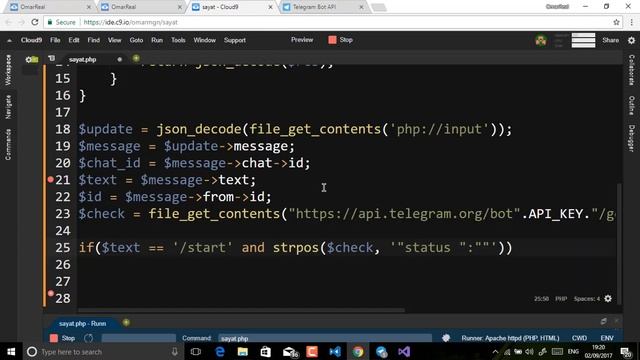
Task: Open Google Chrome from the taskbar
Action: (x=358, y=351)
